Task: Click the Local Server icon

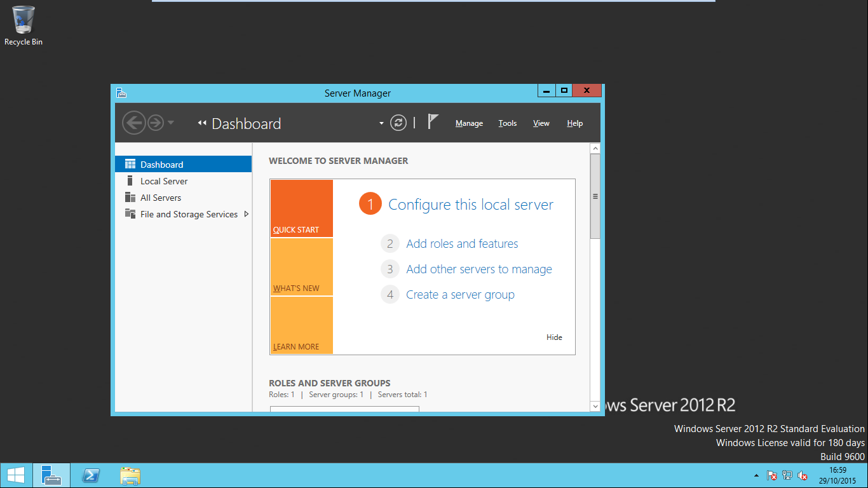Action: point(130,181)
